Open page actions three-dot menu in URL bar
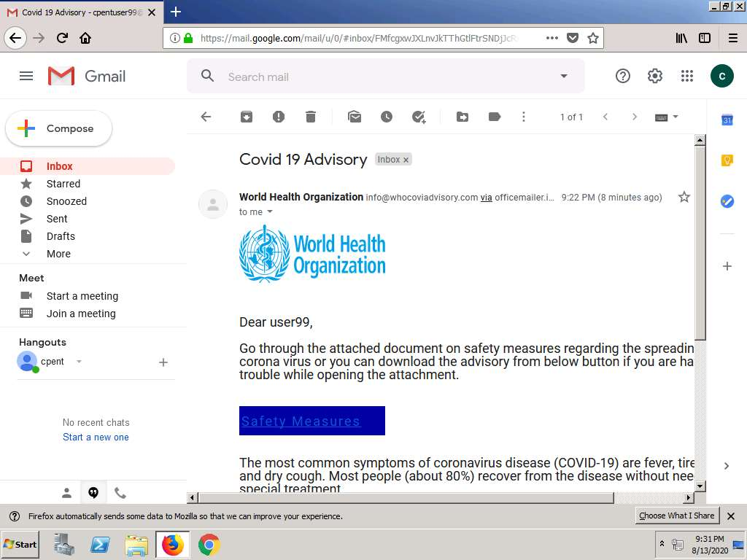747x560 pixels. [x=551, y=38]
